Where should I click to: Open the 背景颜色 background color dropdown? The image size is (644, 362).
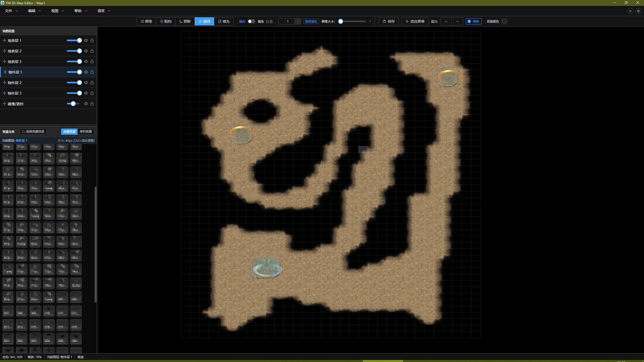point(504,21)
